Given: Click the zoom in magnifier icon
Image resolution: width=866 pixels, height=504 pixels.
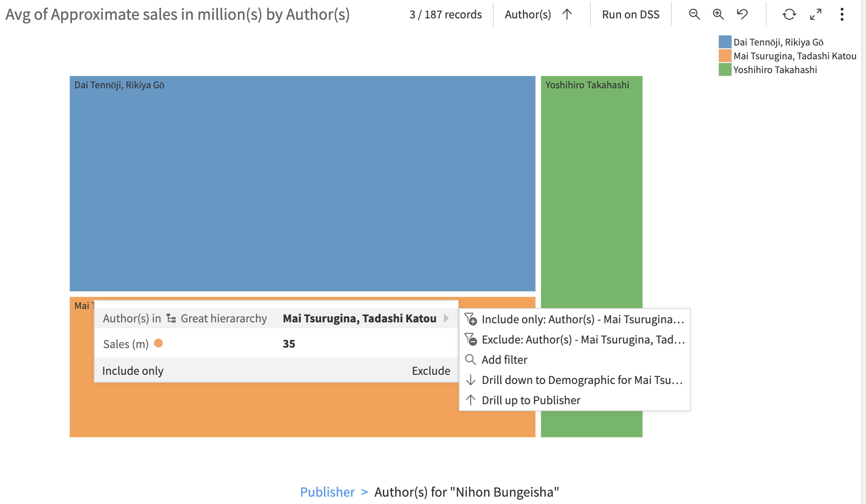Looking at the screenshot, I should pyautogui.click(x=718, y=14).
